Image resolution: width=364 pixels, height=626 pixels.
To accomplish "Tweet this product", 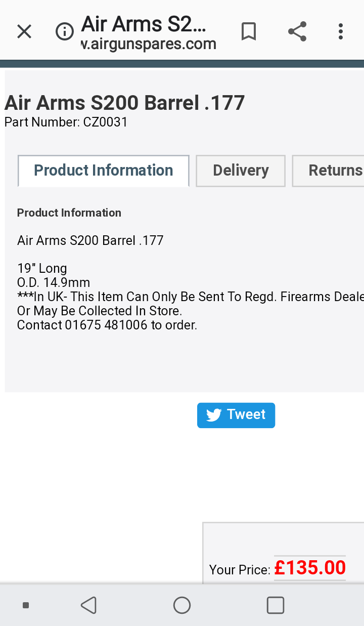I will (236, 415).
